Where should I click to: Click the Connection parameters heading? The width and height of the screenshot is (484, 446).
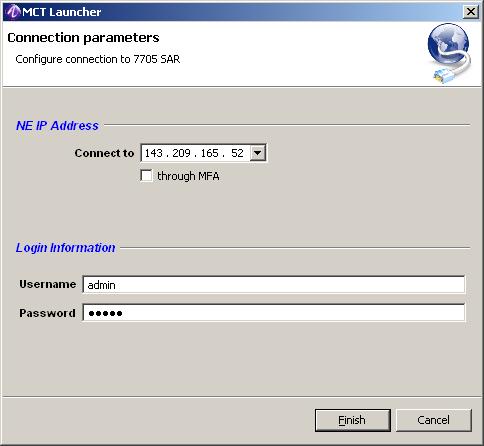point(83,38)
